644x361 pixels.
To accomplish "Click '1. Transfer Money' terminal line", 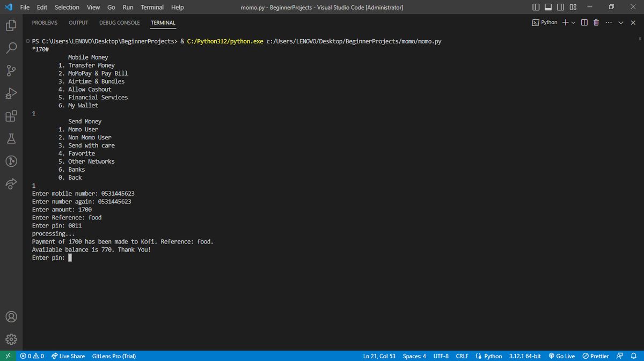I will (86, 65).
